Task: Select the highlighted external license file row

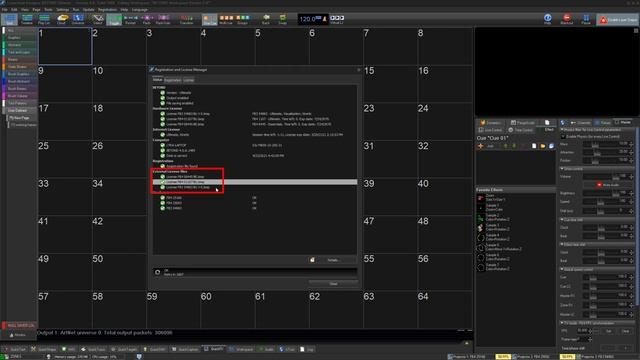Action: pos(255,182)
